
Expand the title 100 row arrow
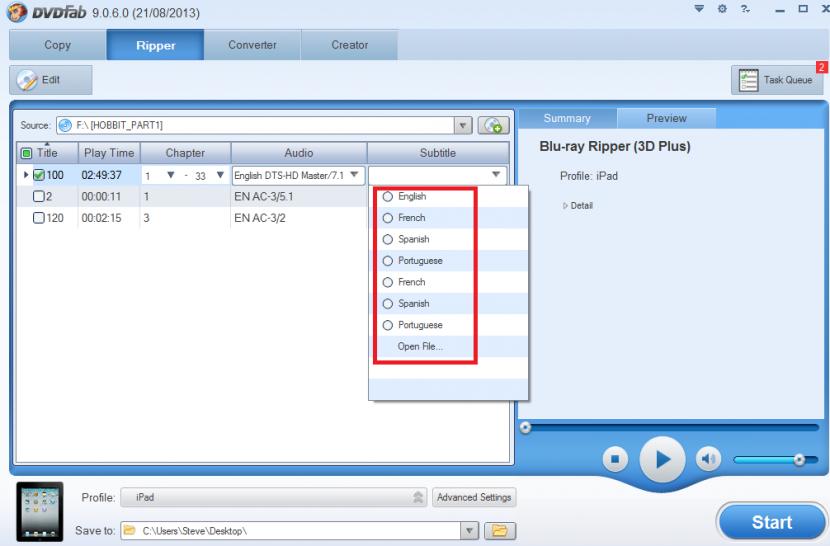(25, 174)
